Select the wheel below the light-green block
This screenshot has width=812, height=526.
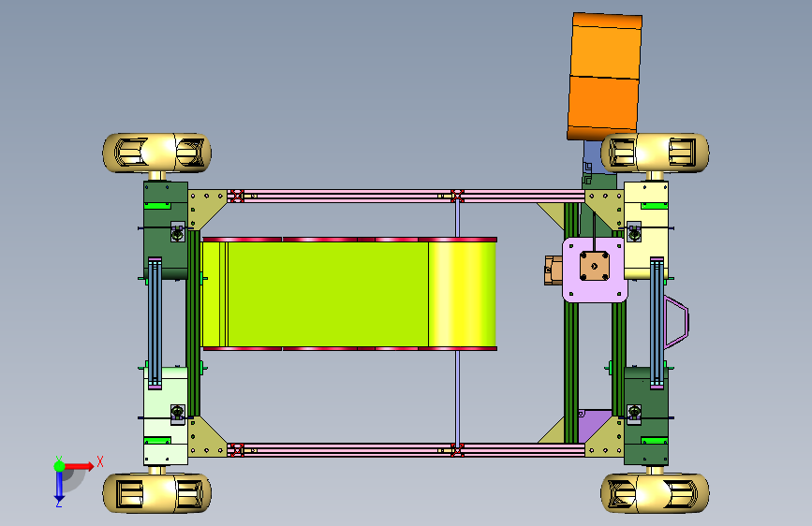pyautogui.click(x=156, y=493)
